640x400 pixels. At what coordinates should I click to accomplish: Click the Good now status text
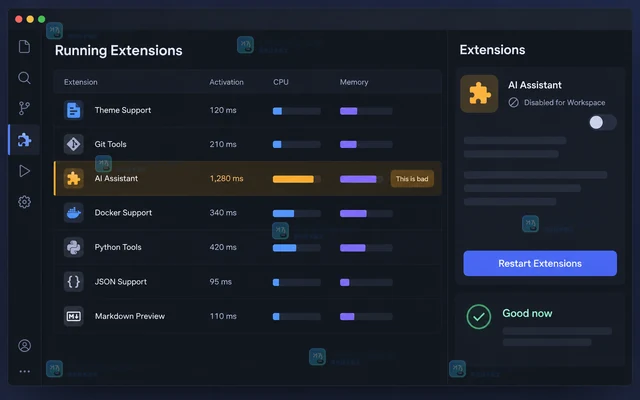[x=527, y=313]
